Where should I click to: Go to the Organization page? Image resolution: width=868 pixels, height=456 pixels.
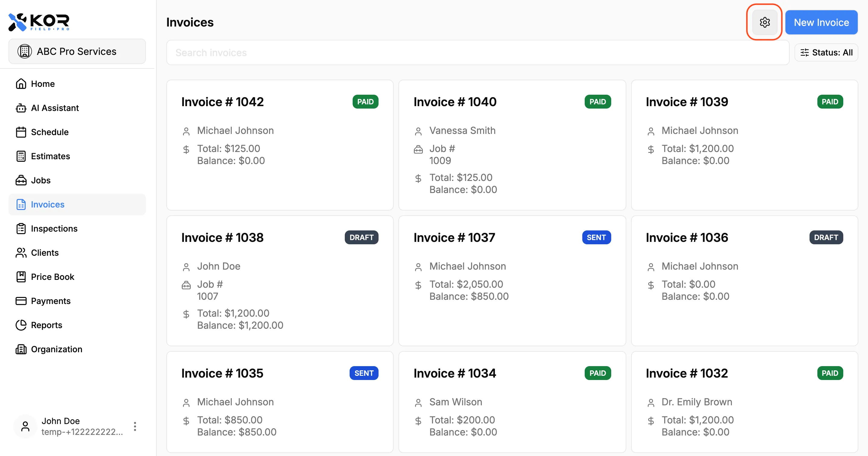coord(56,349)
